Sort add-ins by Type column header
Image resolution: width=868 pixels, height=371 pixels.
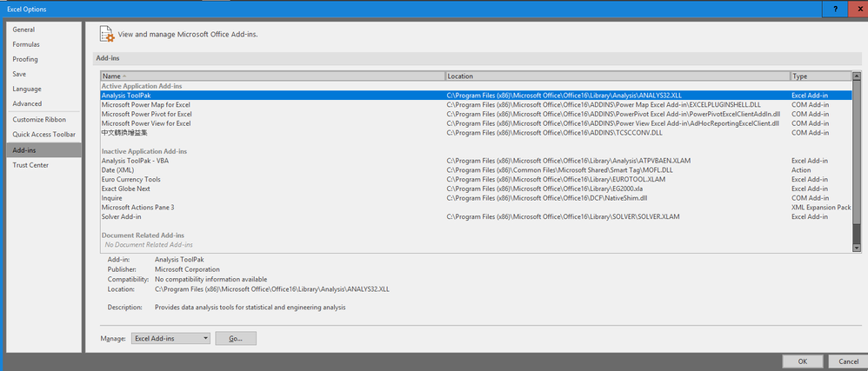821,76
